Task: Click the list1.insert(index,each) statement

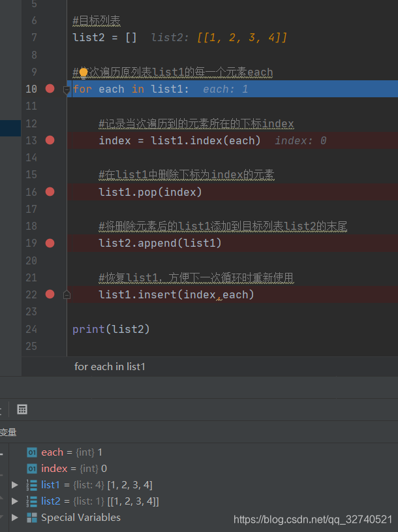Action: pos(176,294)
